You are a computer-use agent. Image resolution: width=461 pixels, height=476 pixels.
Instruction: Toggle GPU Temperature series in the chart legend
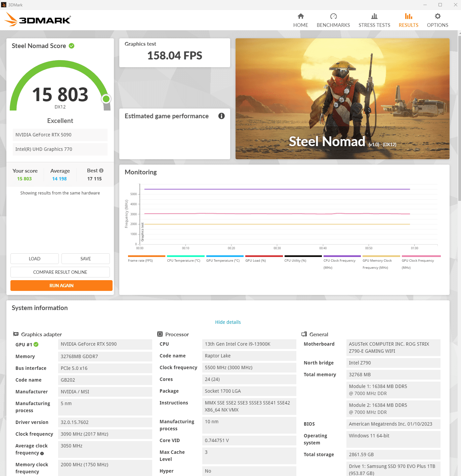[225, 259]
